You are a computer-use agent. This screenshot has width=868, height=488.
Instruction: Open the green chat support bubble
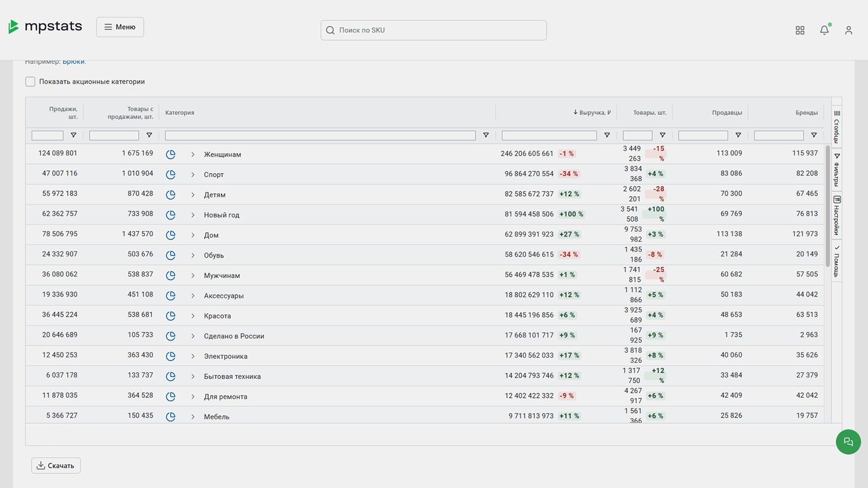848,442
